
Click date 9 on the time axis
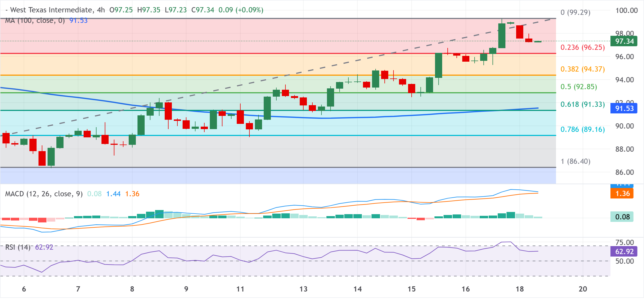click(x=186, y=289)
